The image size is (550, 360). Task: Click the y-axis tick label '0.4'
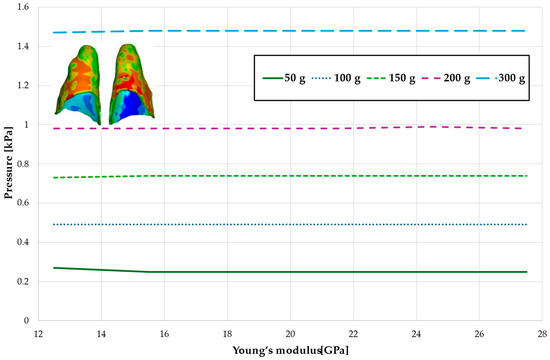(x=23, y=242)
